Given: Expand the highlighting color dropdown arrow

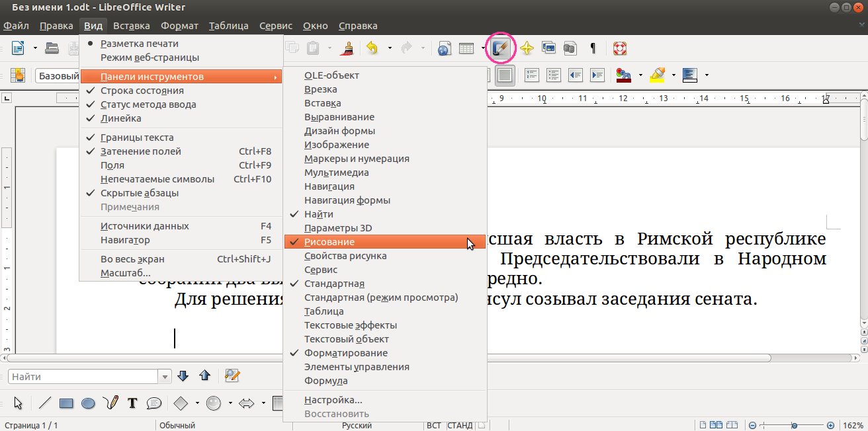Looking at the screenshot, I should click(x=673, y=75).
